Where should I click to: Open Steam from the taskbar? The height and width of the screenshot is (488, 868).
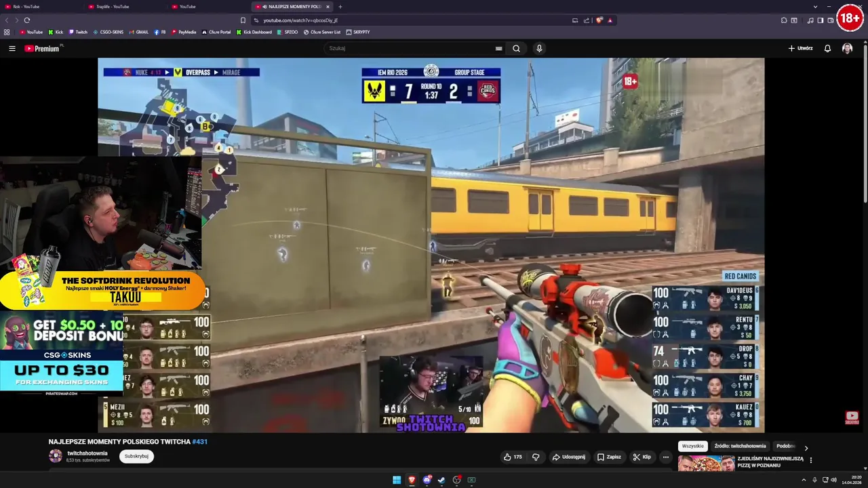[x=441, y=480]
